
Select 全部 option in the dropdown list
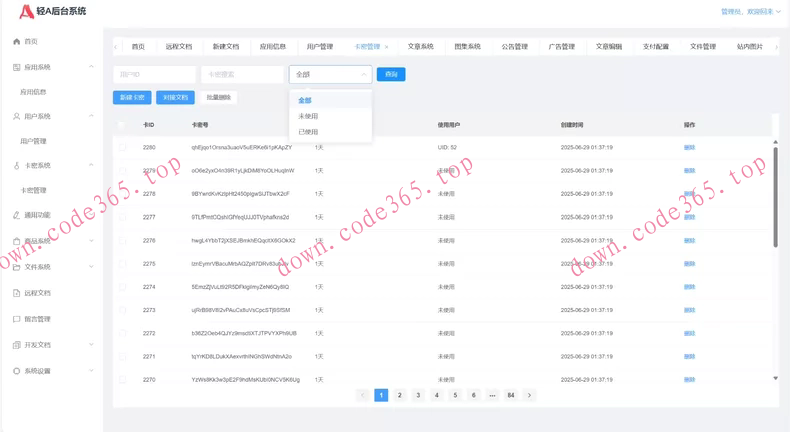click(331, 100)
